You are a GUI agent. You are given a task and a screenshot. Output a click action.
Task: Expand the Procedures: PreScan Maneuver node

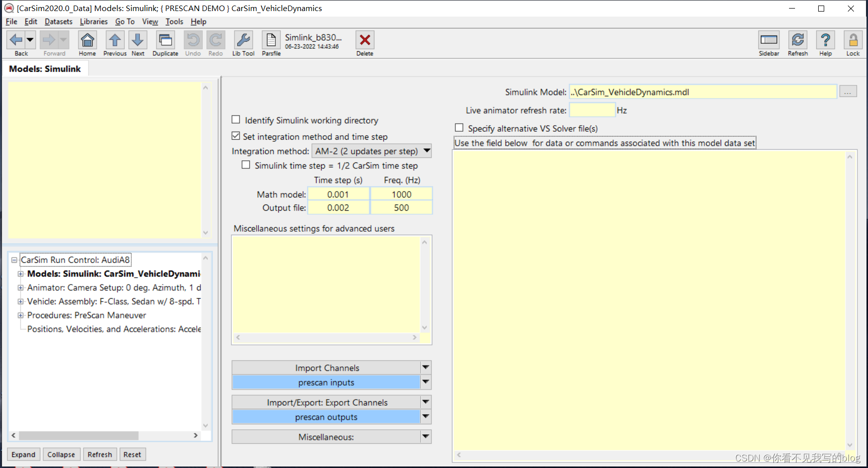(21, 315)
